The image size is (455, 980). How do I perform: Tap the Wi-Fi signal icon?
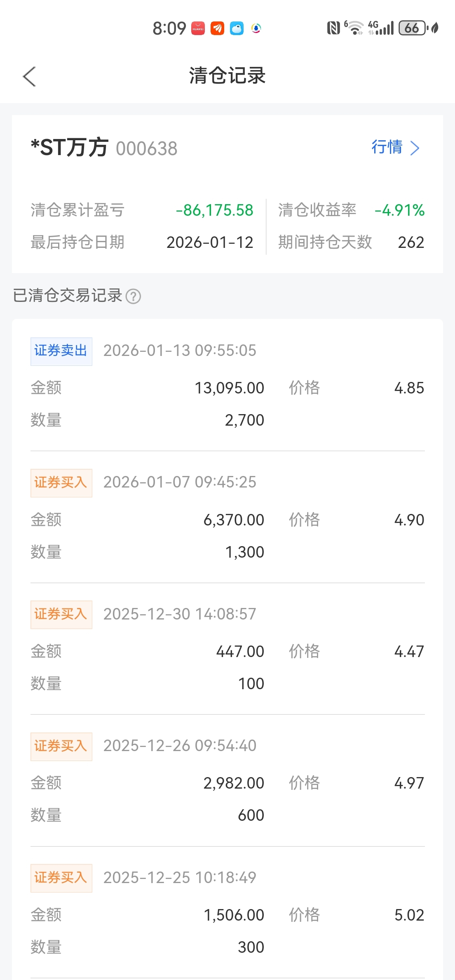(x=354, y=28)
